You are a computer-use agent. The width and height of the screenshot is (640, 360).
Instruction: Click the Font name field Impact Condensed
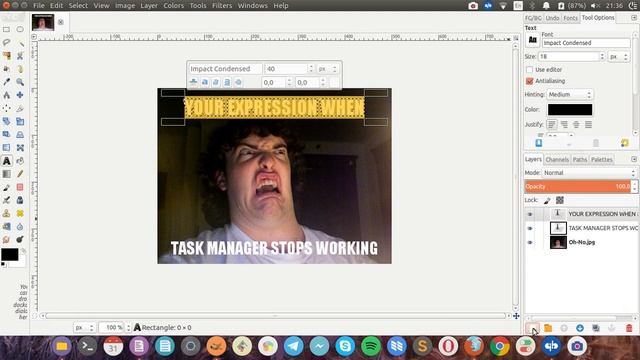[586, 43]
